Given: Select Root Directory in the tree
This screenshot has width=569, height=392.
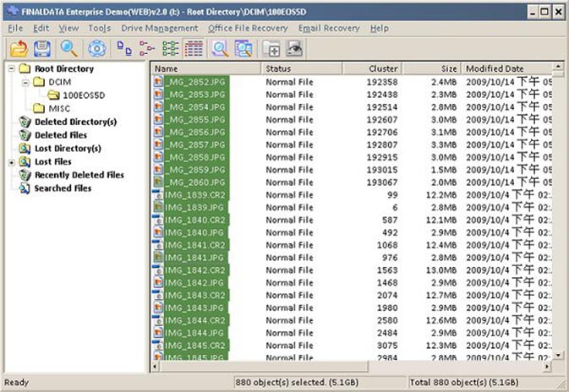Looking at the screenshot, I should [64, 68].
